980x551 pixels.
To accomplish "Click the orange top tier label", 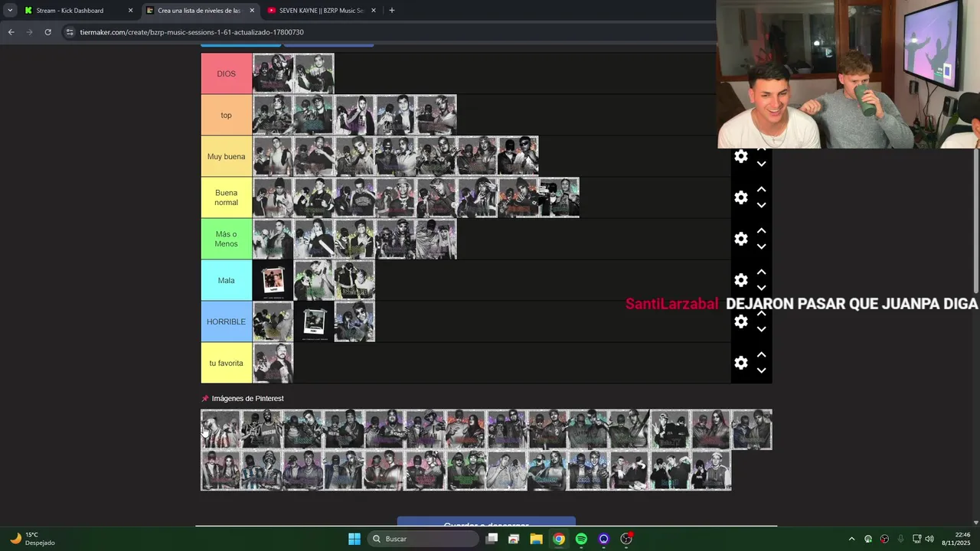I will pos(227,115).
